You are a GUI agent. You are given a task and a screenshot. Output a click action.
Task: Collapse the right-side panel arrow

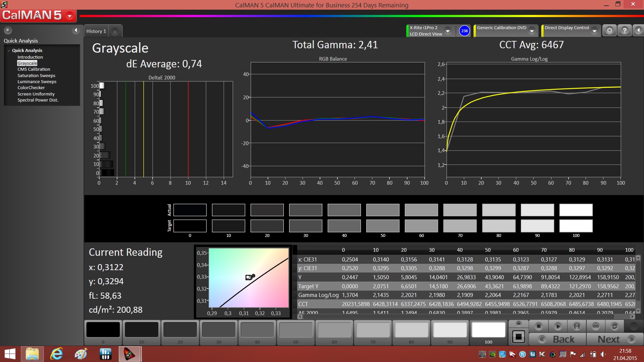[638, 31]
